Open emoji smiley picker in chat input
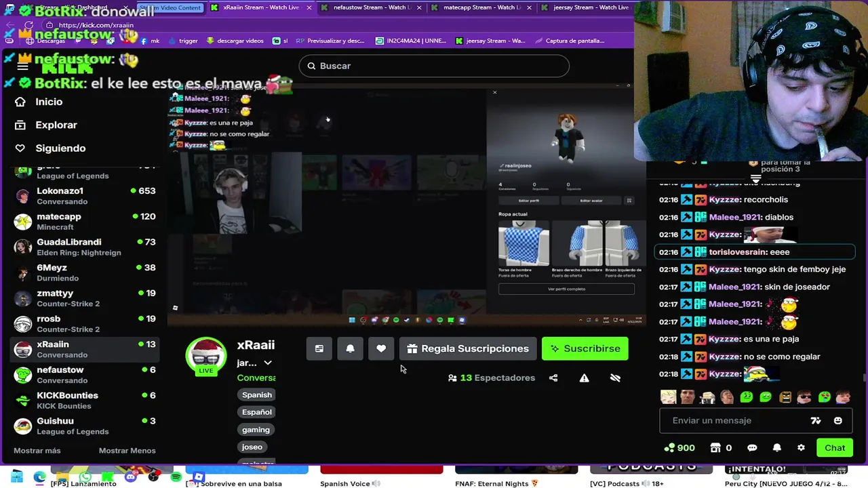 coord(837,420)
